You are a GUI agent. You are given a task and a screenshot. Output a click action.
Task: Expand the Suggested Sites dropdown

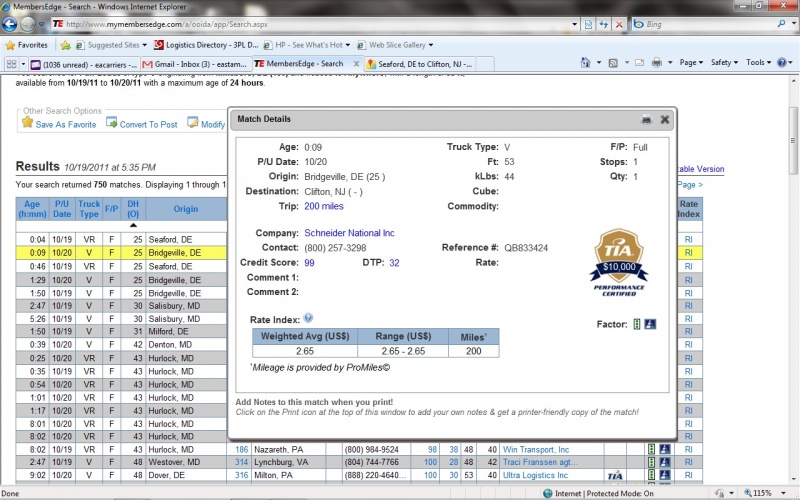(x=144, y=45)
